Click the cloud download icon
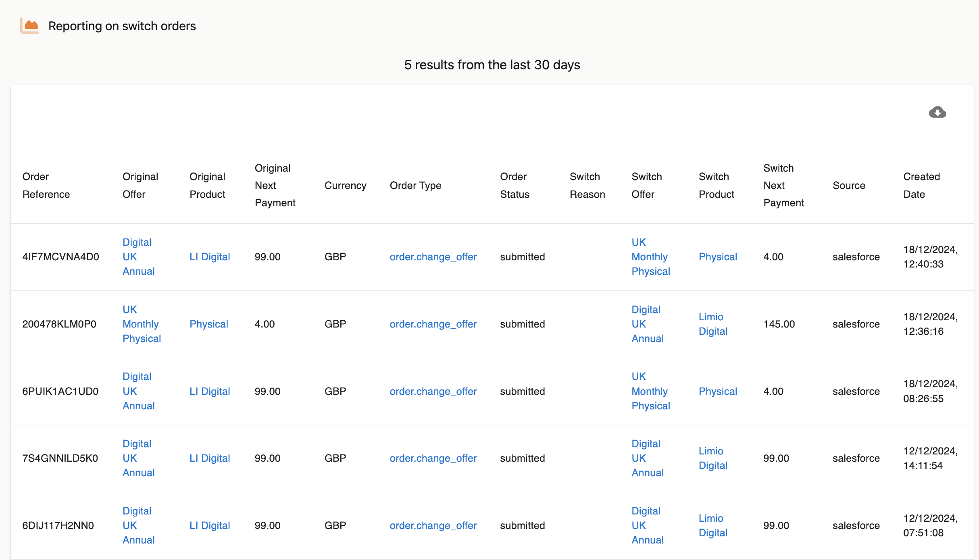Viewport: 979px width, 560px height. (x=937, y=112)
